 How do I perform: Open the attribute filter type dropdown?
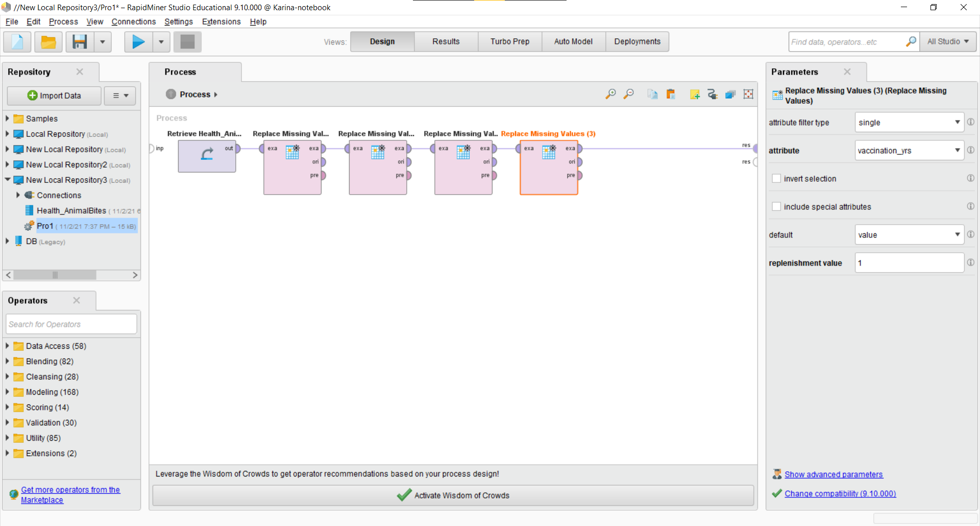point(909,123)
